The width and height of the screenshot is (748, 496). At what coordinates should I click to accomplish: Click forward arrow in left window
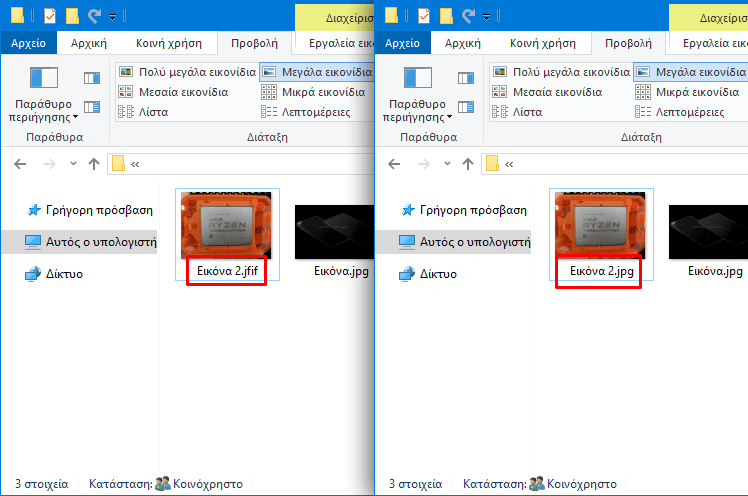50,164
